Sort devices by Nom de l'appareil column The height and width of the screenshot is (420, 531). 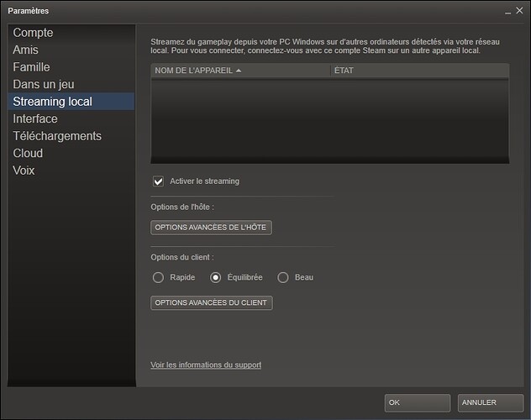pyautogui.click(x=197, y=71)
